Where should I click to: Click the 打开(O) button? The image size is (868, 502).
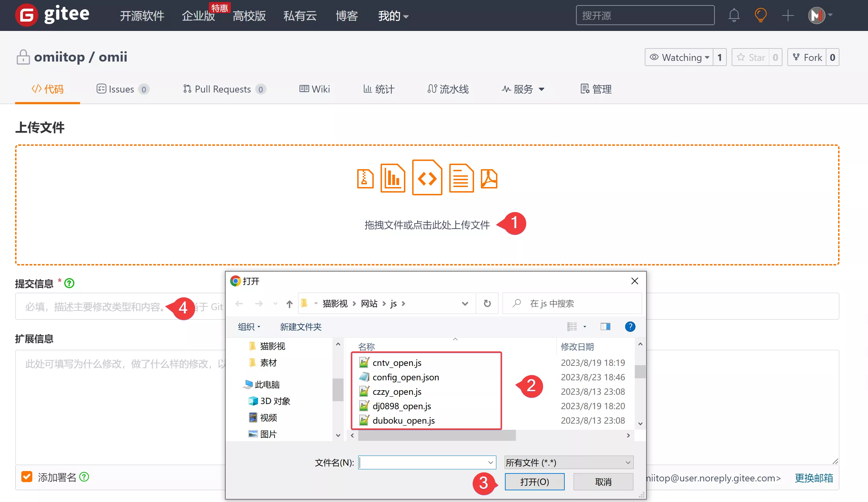(x=534, y=482)
